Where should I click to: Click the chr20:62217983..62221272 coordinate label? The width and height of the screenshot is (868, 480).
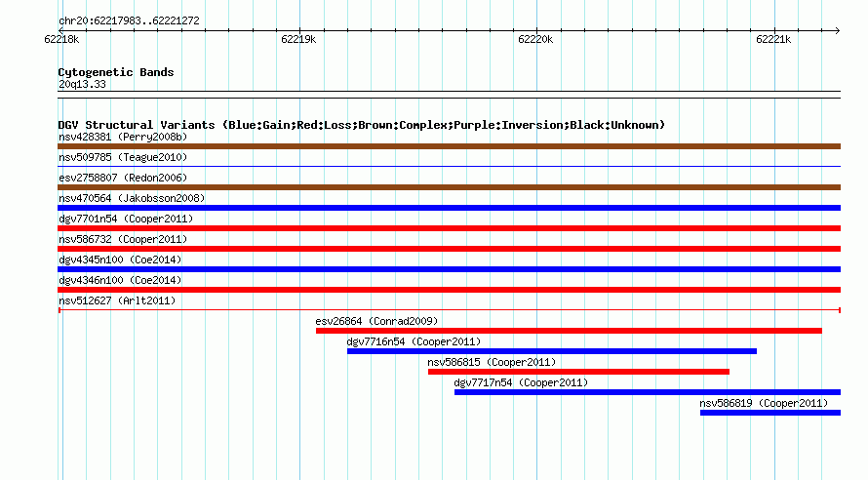point(129,20)
